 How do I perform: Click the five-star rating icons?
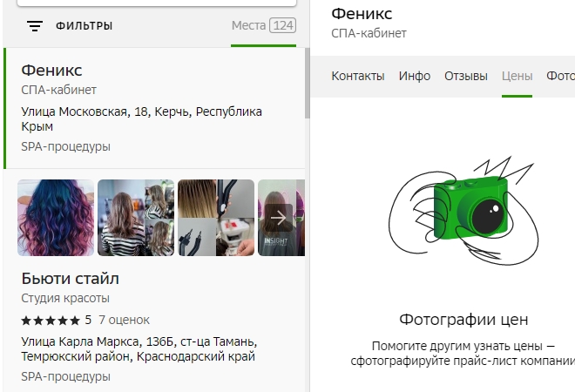51,320
